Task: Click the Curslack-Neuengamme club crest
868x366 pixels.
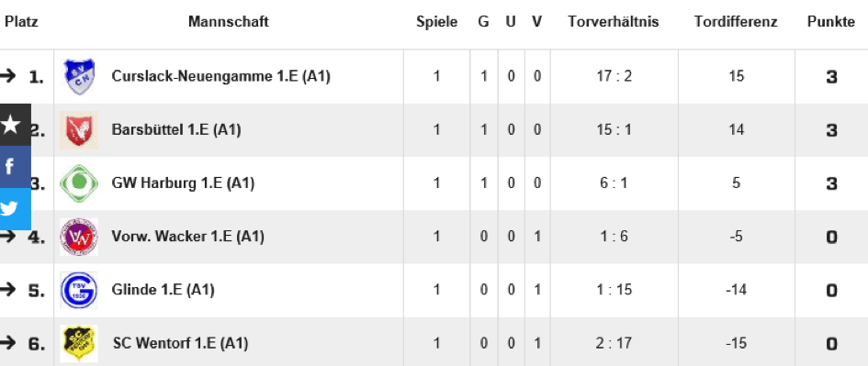Action: [79, 76]
